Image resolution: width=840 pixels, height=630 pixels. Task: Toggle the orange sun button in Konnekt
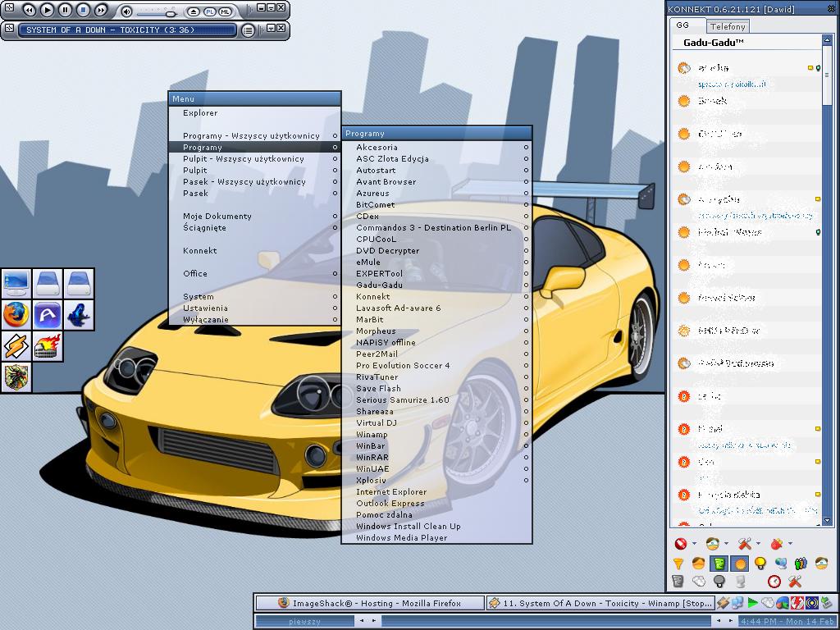740,564
